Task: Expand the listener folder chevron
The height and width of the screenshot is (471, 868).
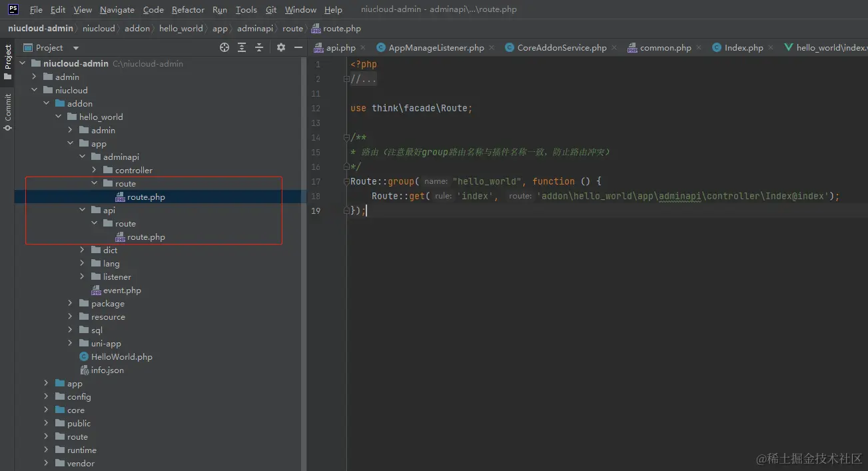Action: [82, 276]
